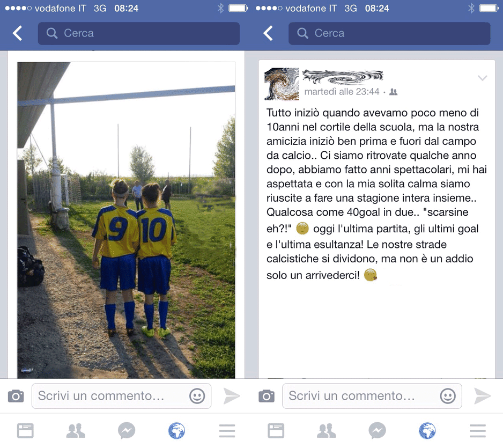Open emoji picker in right comment field

448,396
